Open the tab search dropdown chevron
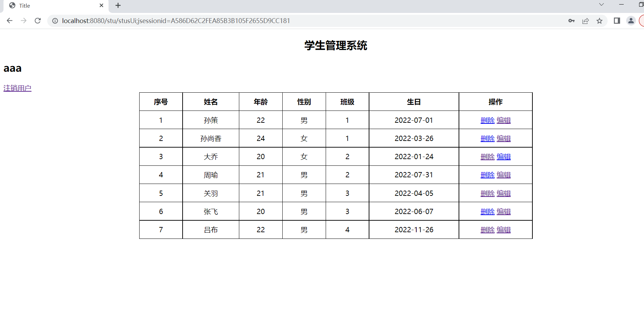Screen dimensions: 644x320 601,5
